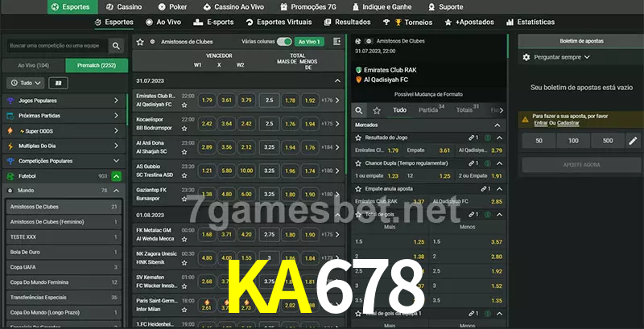
Task: Select odds 1.79 for Emirates Club RAK
Action: [207, 100]
